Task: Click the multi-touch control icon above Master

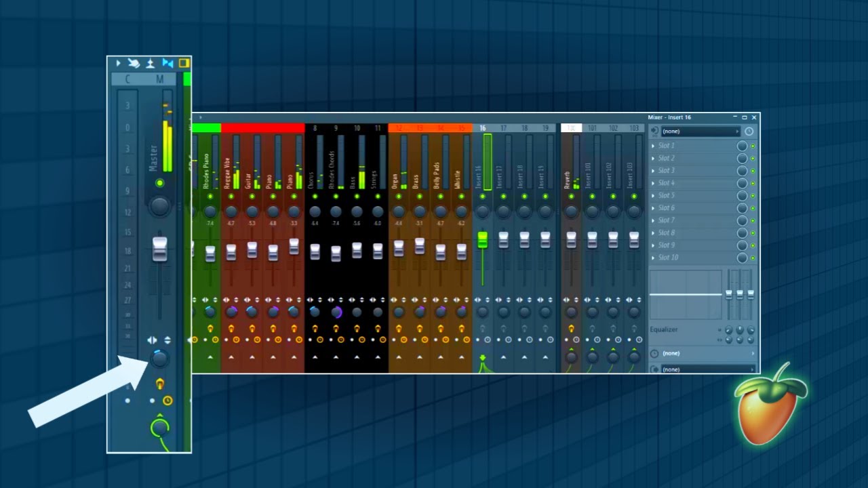Action: [134, 63]
